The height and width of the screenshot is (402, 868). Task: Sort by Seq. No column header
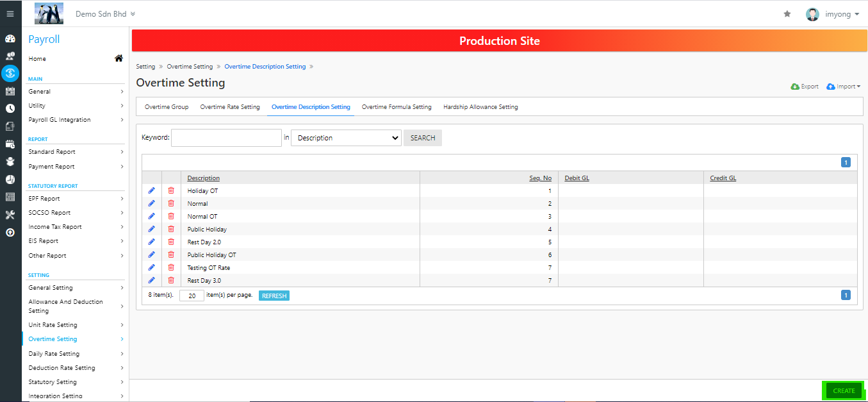tap(540, 178)
